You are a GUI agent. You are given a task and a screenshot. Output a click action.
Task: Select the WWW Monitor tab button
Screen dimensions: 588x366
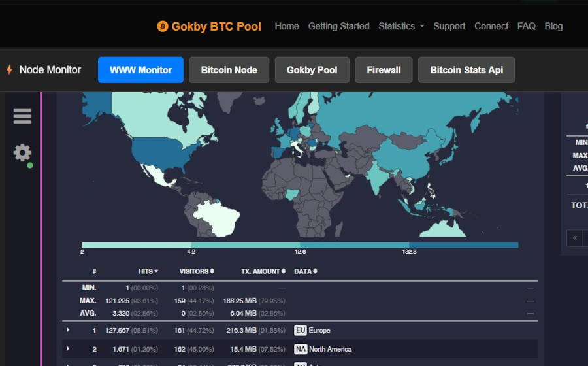tap(140, 70)
